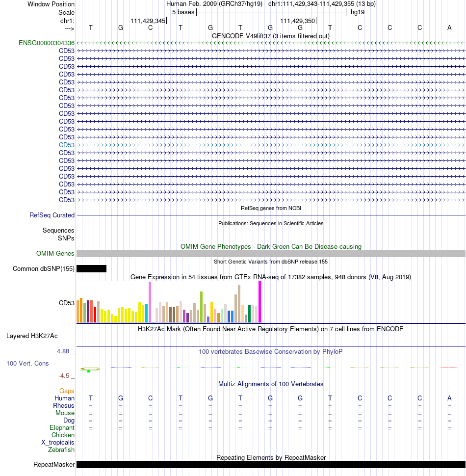Image resolution: width=466 pixels, height=476 pixels.
Task: Click 'Human Feb. 2009 (GRCh37/hg19)' assembly text
Action: click(x=214, y=4)
